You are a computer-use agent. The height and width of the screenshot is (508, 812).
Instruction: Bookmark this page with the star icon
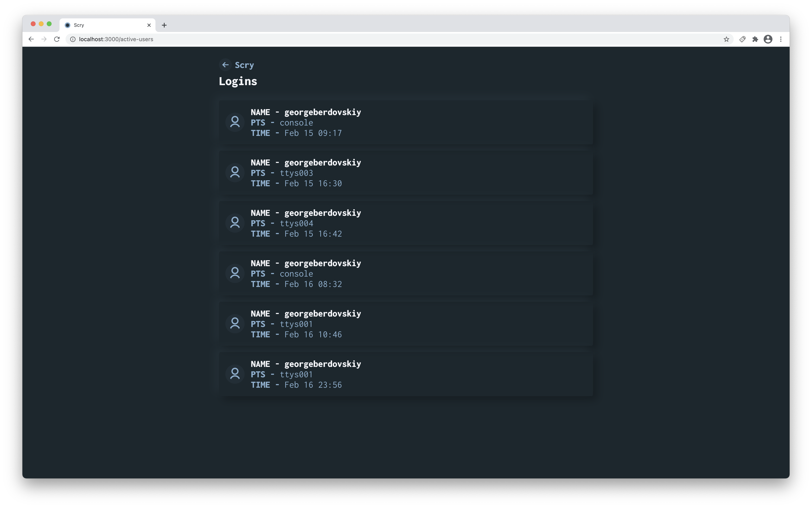(x=726, y=39)
